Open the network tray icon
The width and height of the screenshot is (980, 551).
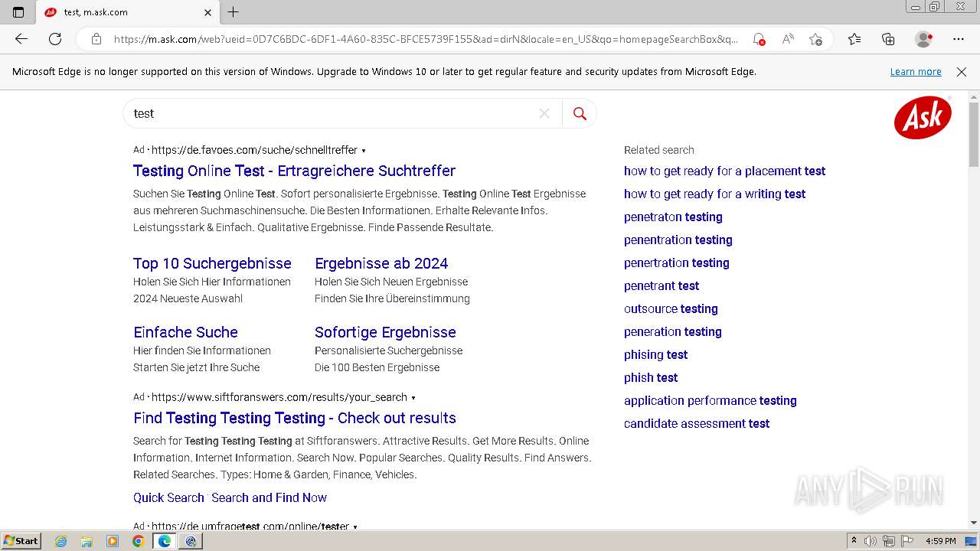[x=889, y=541]
